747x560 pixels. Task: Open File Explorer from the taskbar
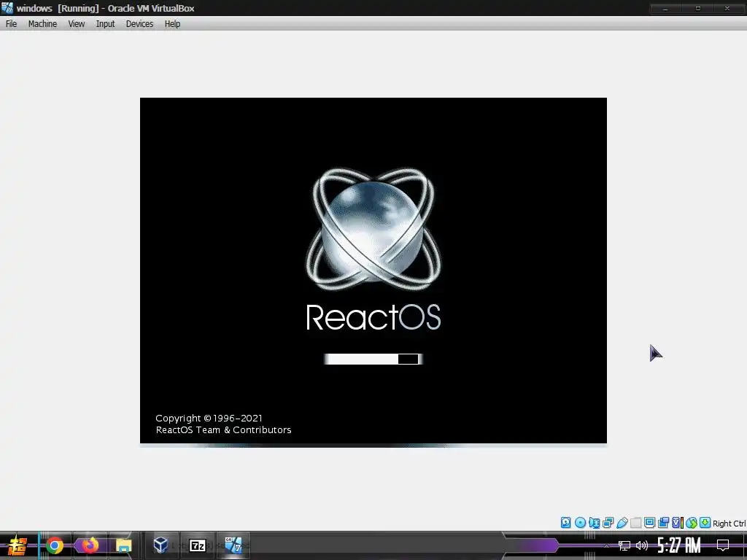click(123, 545)
